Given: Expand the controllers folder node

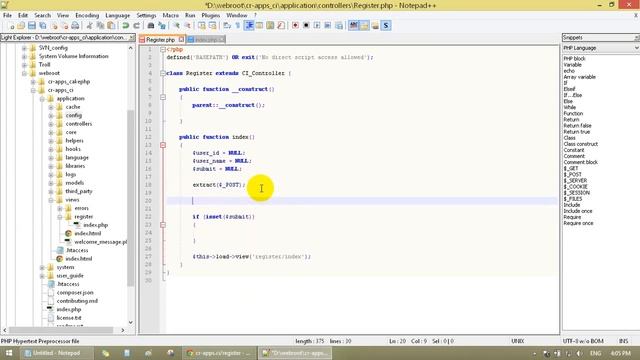Looking at the screenshot, I should pyautogui.click(x=51, y=124).
